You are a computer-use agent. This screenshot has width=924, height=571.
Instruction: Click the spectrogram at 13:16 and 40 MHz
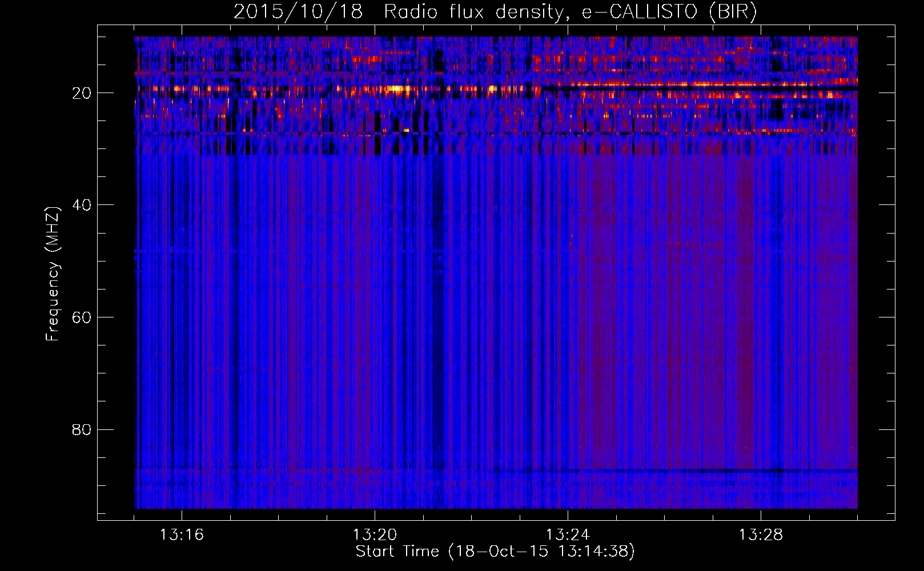pyautogui.click(x=182, y=204)
